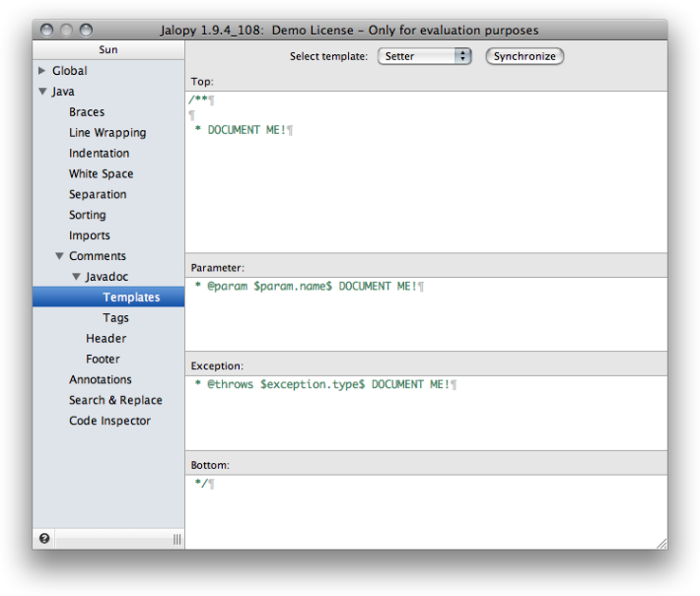Collapse the Comments tree node
The height and width of the screenshot is (596, 700).
pyautogui.click(x=59, y=256)
